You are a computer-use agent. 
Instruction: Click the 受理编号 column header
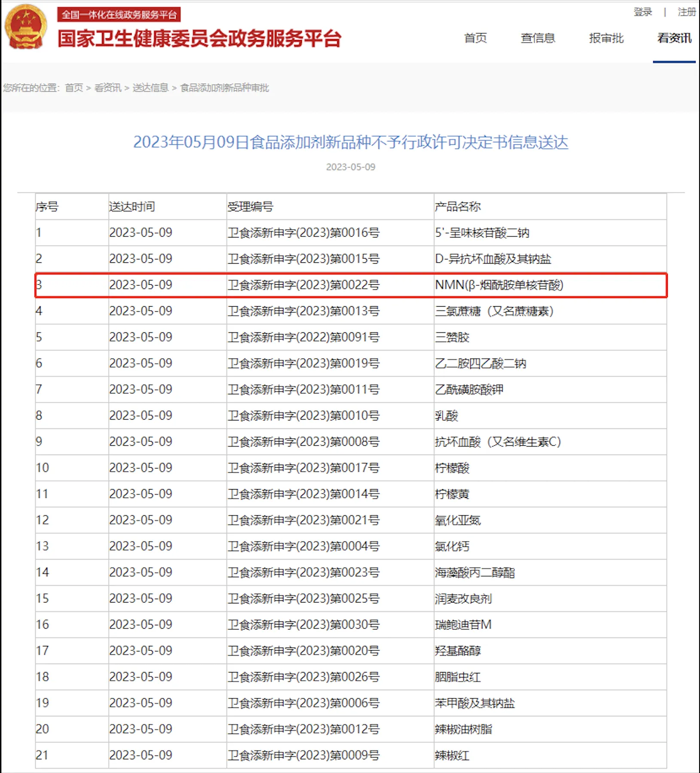(250, 207)
